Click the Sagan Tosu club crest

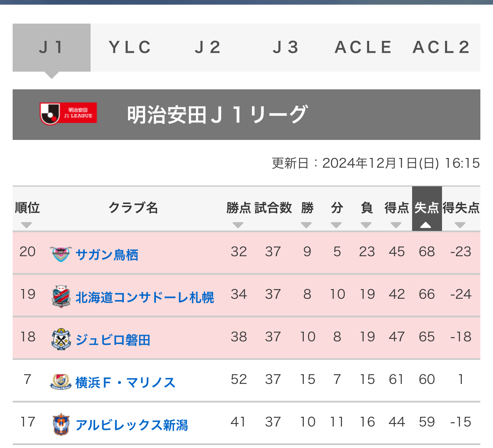(x=61, y=254)
